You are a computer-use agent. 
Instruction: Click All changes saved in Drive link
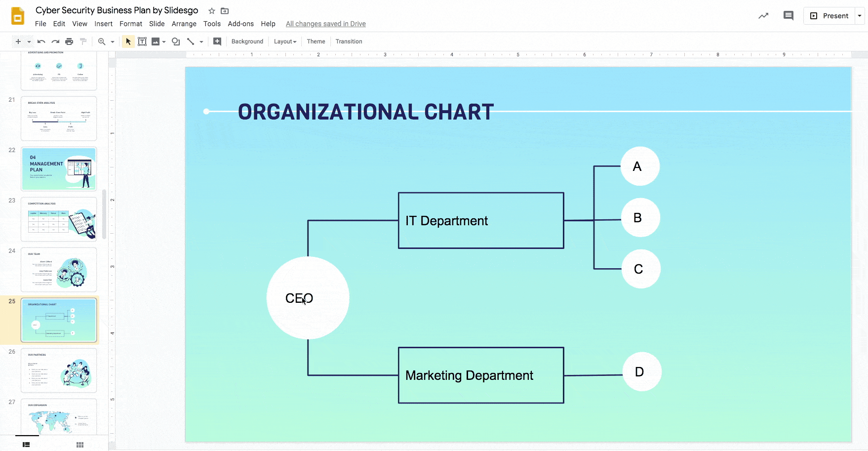click(326, 24)
